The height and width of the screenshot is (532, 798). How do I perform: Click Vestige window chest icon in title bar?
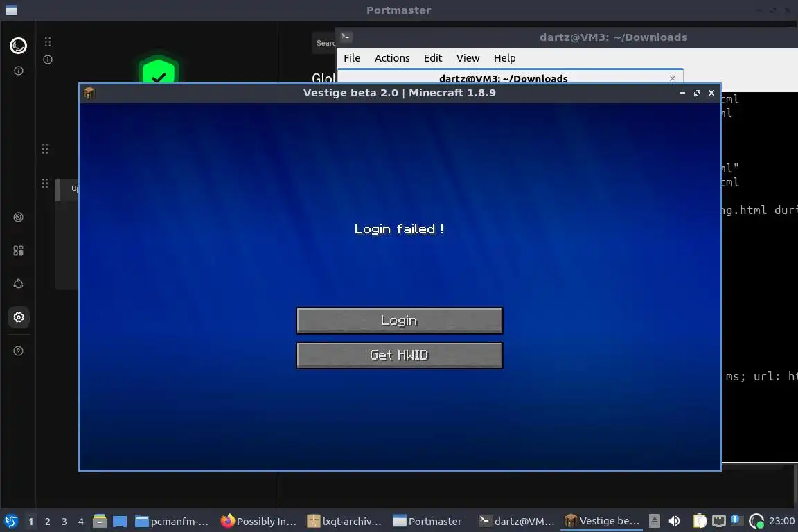(x=89, y=93)
